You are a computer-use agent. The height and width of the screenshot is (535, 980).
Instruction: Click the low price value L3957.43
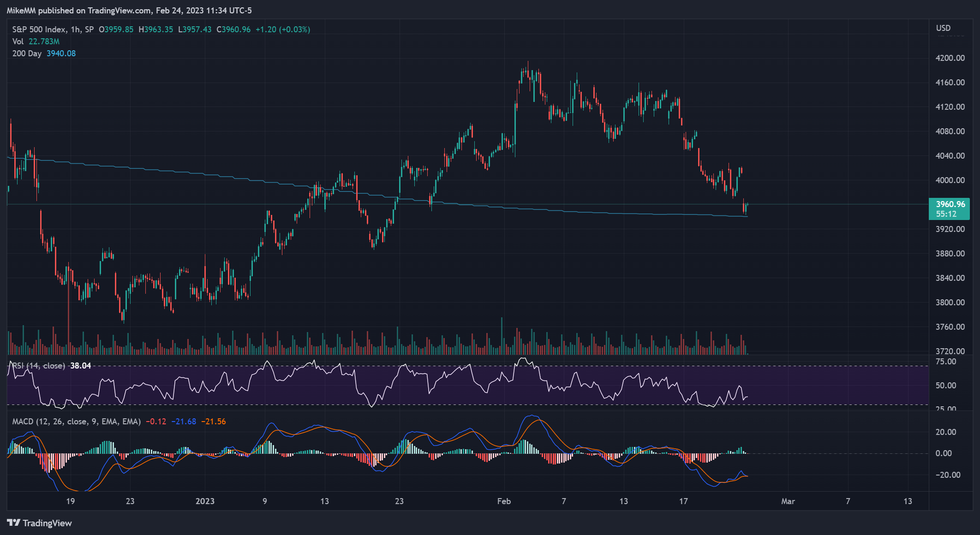(x=195, y=30)
